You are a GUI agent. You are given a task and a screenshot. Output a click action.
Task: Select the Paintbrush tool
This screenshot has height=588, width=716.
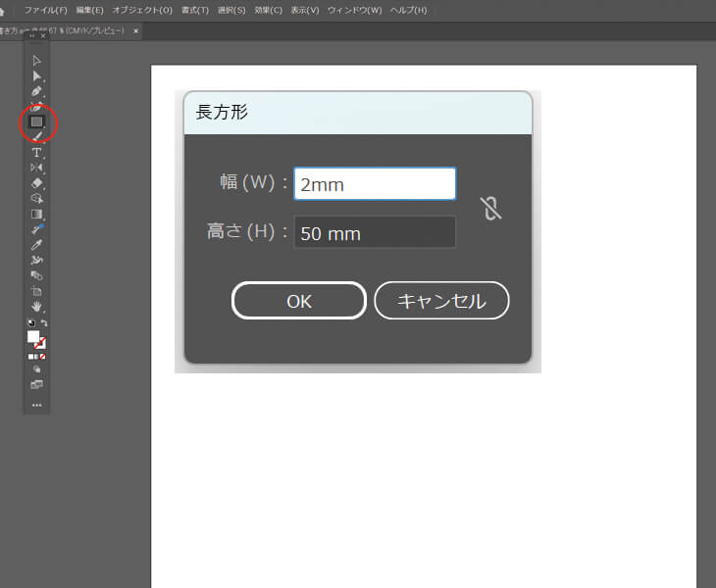pos(37,136)
